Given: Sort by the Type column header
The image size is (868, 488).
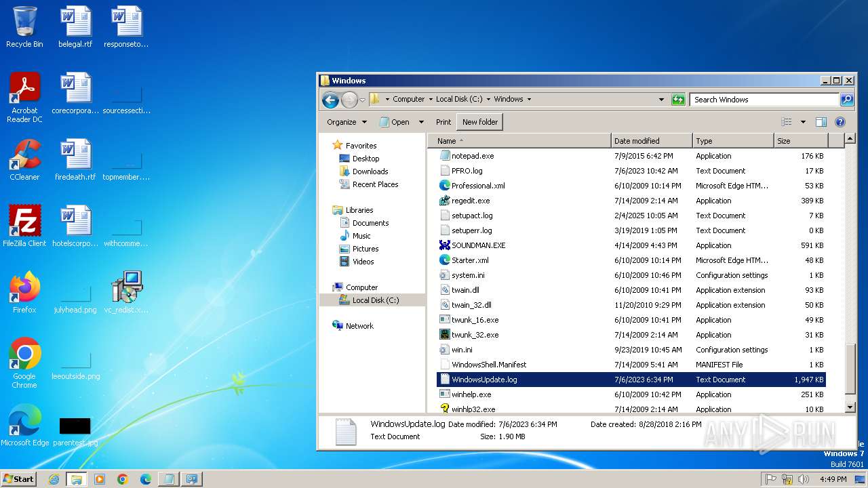Looking at the screenshot, I should [x=733, y=141].
